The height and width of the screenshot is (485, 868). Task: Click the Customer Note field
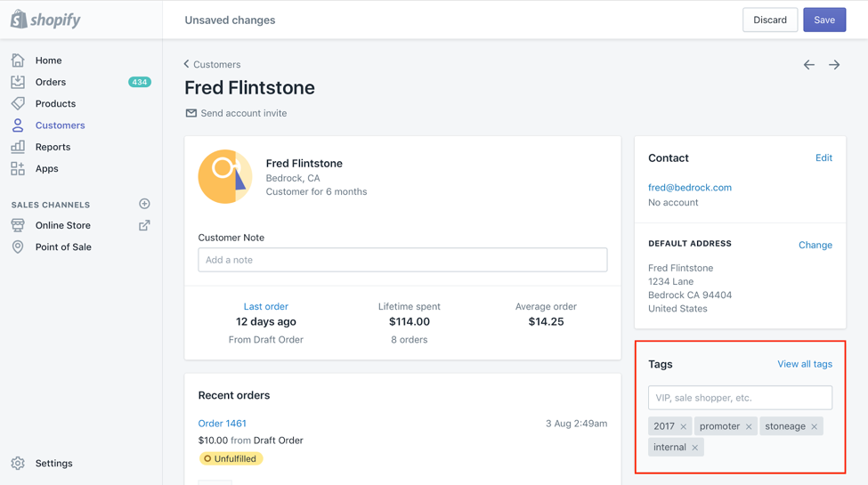(402, 260)
